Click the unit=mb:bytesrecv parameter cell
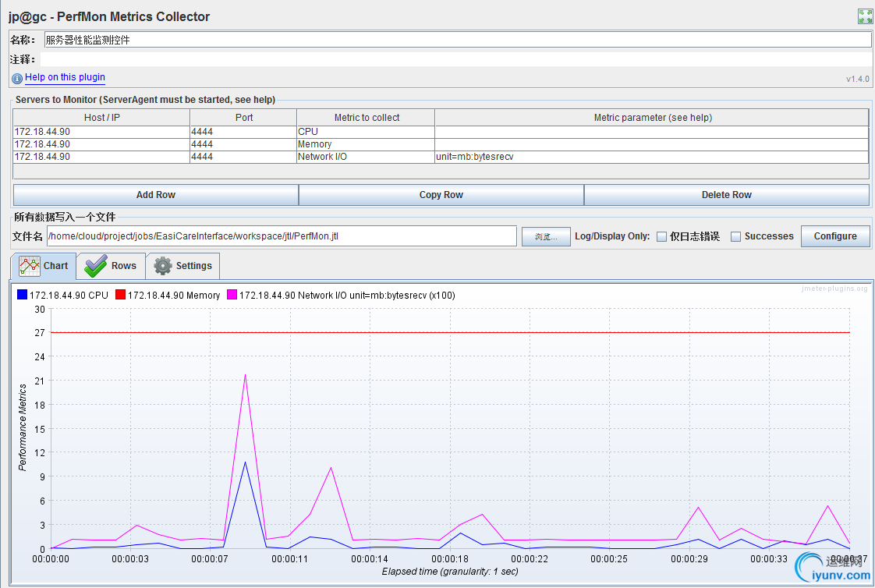Screen dimensions: 875x588 pyautogui.click(x=652, y=157)
